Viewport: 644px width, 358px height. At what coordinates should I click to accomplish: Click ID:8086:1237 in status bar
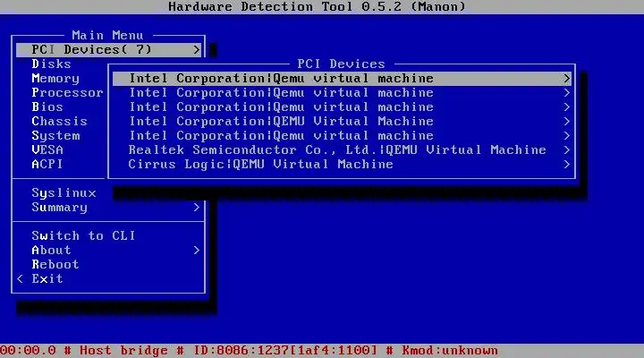tap(241, 351)
